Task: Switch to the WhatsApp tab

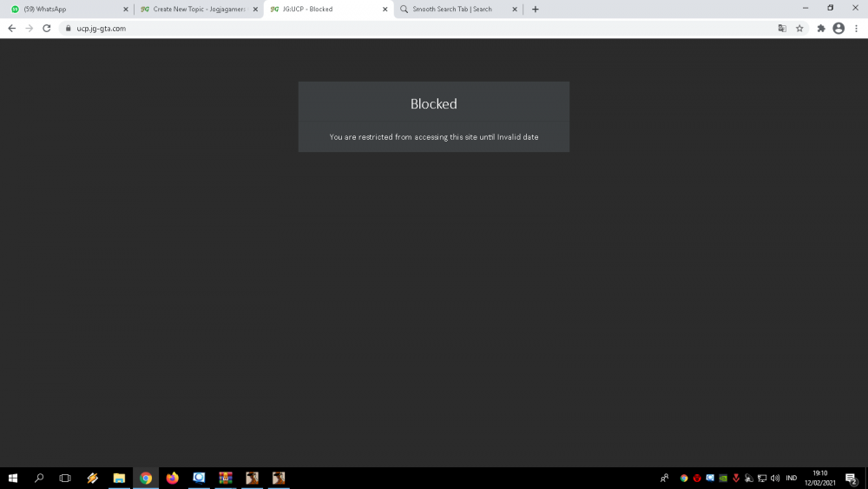Action: pos(67,10)
